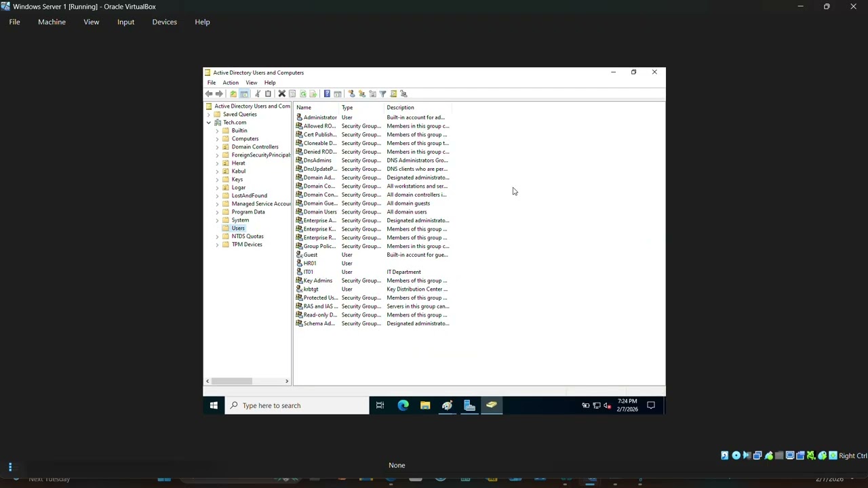Select the Keys folder in tree
Image resolution: width=868 pixels, height=488 pixels.
pyautogui.click(x=233, y=180)
